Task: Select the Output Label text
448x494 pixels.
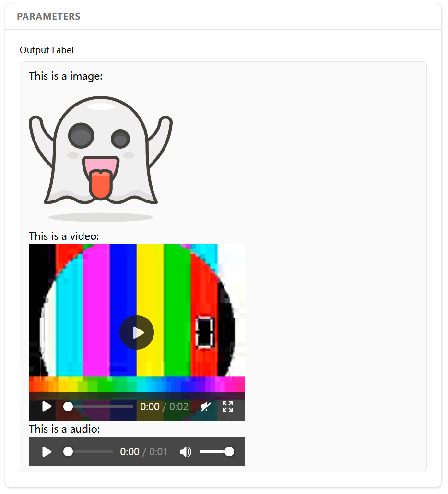Action: 47,50
